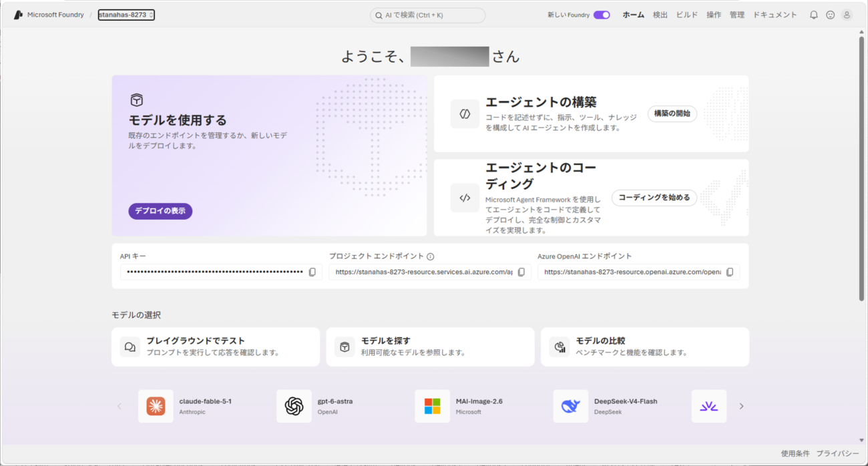
Task: Go to the 管理 tab
Action: (737, 15)
